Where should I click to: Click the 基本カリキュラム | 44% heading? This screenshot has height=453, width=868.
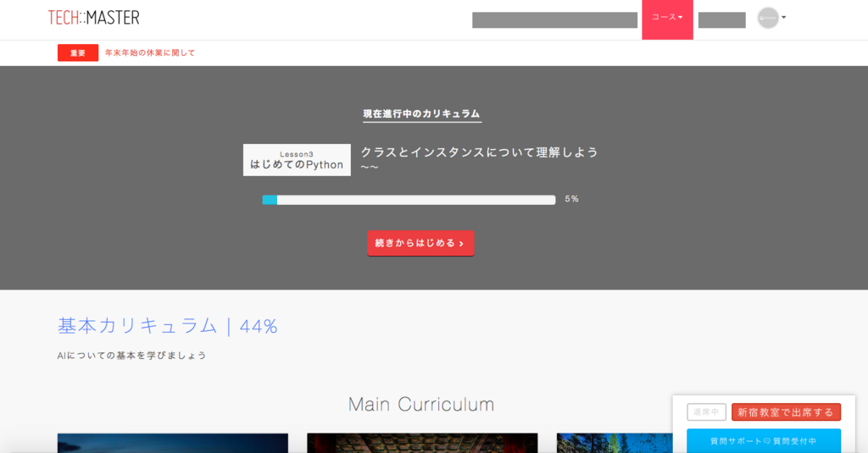[168, 326]
